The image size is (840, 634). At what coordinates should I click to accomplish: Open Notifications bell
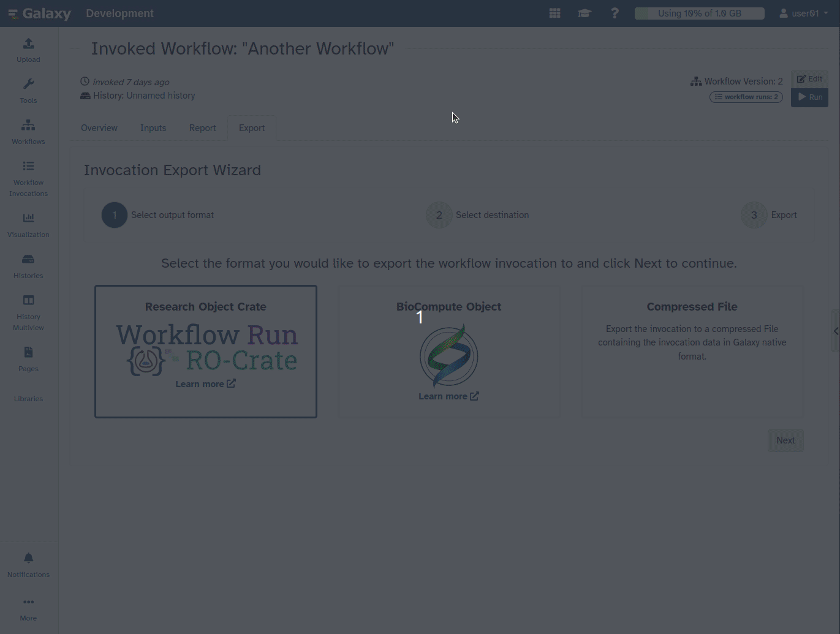click(28, 565)
